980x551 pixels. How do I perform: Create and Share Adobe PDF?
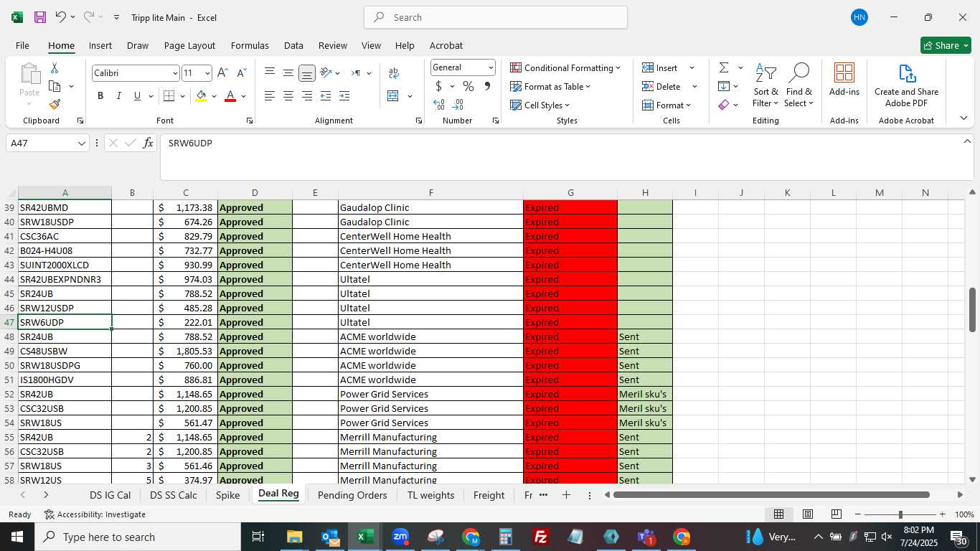pos(906,85)
